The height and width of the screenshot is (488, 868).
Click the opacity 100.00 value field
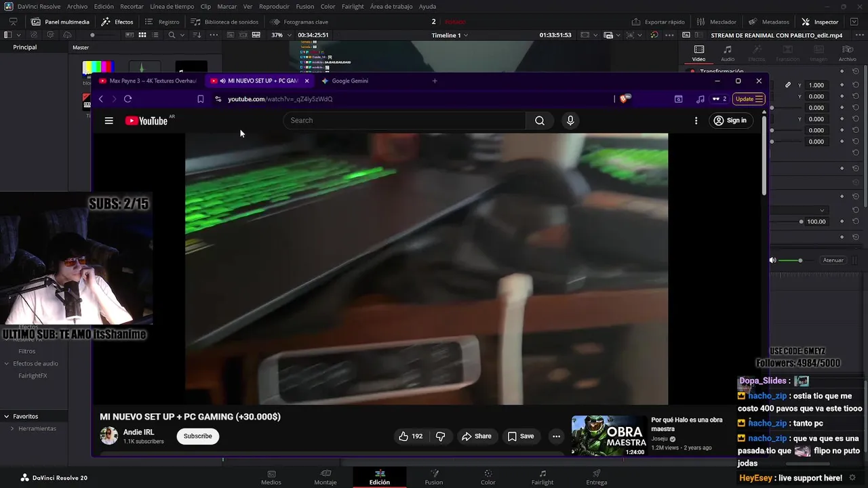[816, 222]
